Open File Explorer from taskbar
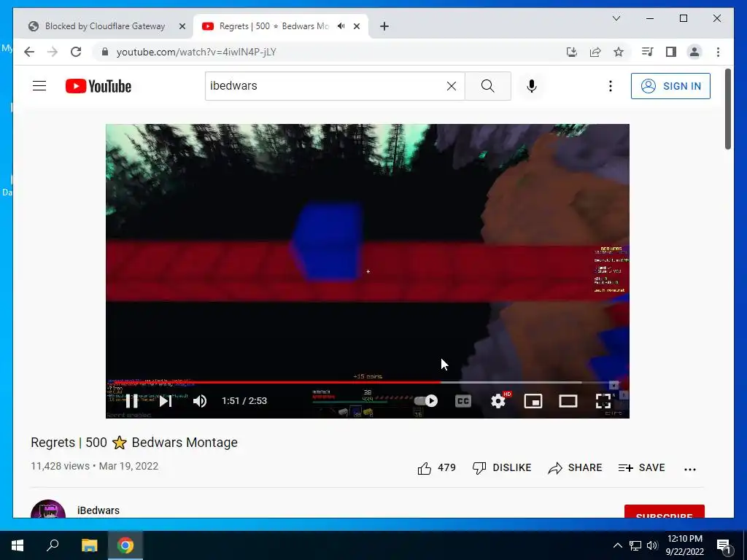747x560 pixels. tap(89, 545)
